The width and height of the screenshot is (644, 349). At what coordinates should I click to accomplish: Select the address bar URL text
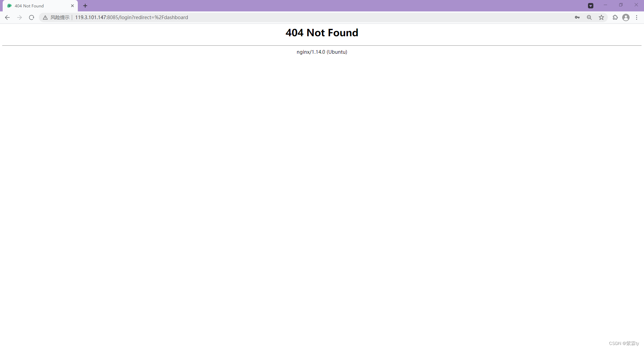pyautogui.click(x=131, y=17)
